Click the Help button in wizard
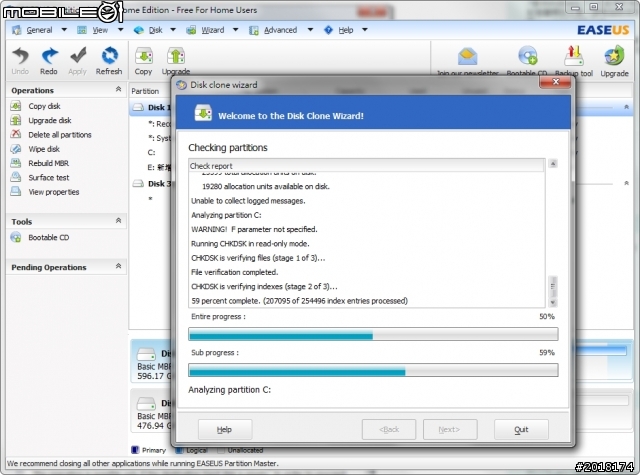The height and width of the screenshot is (475, 640). (224, 429)
